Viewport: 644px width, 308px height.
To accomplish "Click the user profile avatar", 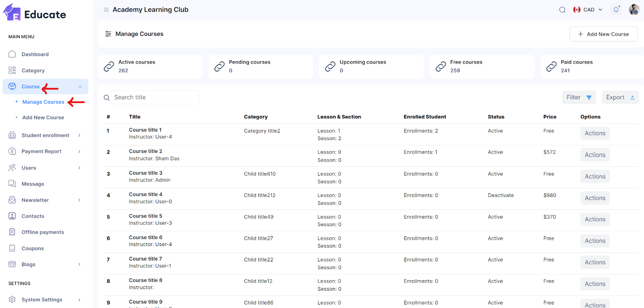I will coord(634,10).
